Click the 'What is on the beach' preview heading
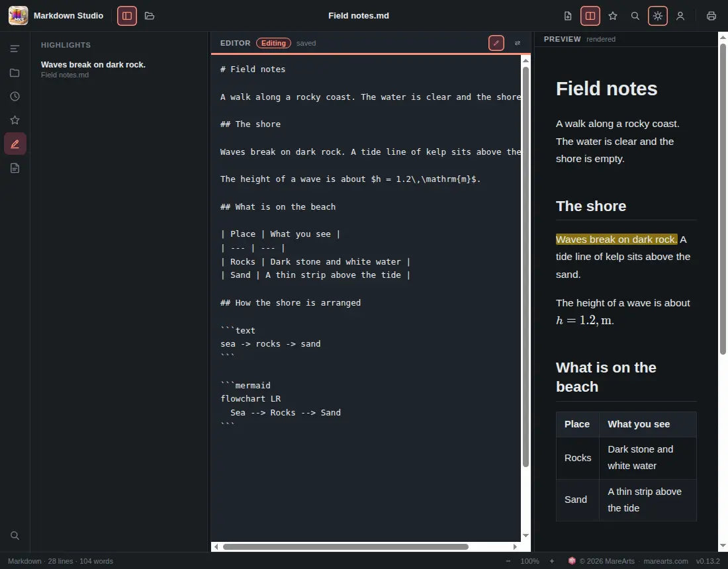This screenshot has height=569, width=728. (x=606, y=377)
